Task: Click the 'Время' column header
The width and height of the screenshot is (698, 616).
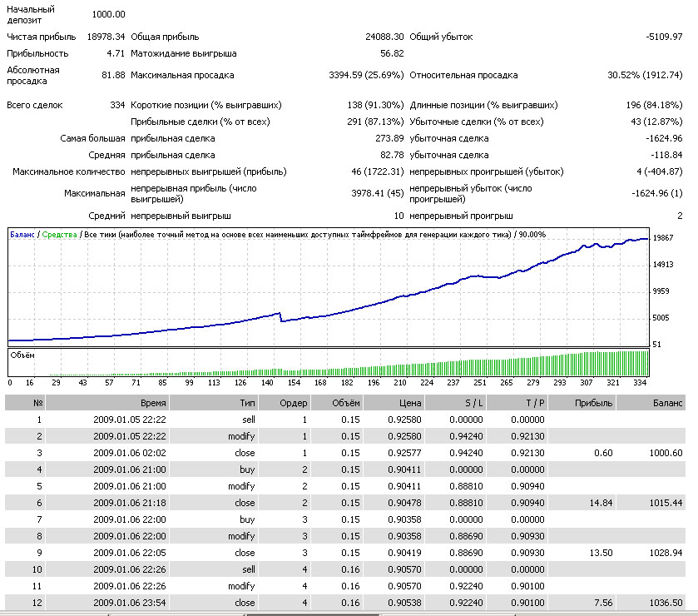Action: coord(107,403)
